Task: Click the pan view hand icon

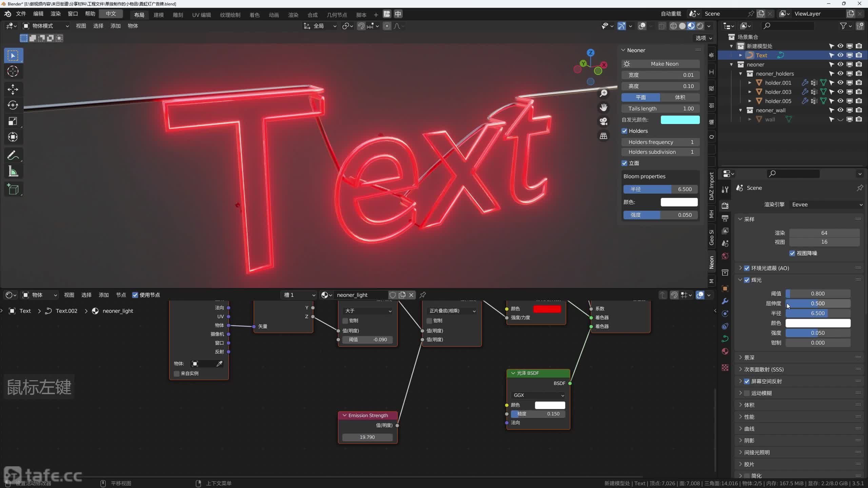Action: (x=604, y=107)
